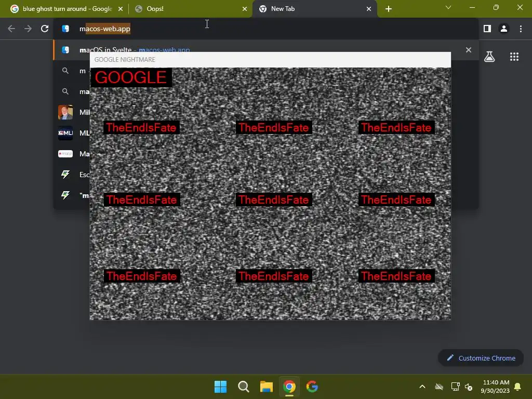Open network status tray icon
This screenshot has height=399, width=532.
click(455, 387)
